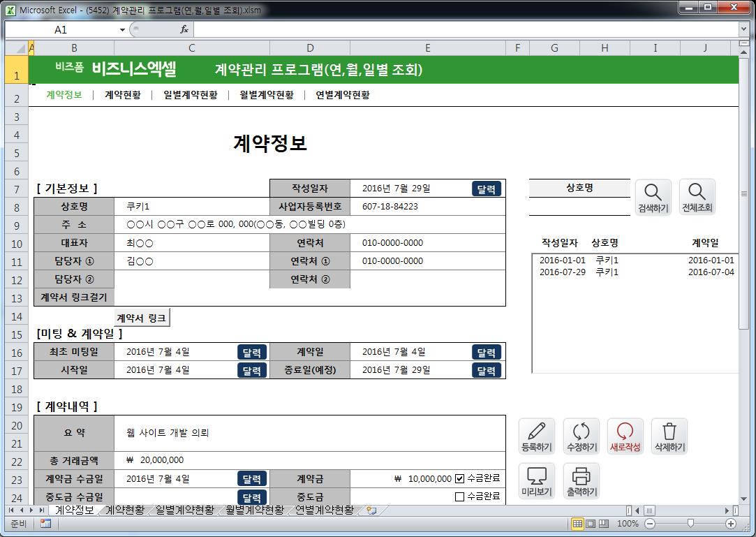Go to previous sheet with navigation arrow
Screen dimensions: 756x537
(21, 510)
